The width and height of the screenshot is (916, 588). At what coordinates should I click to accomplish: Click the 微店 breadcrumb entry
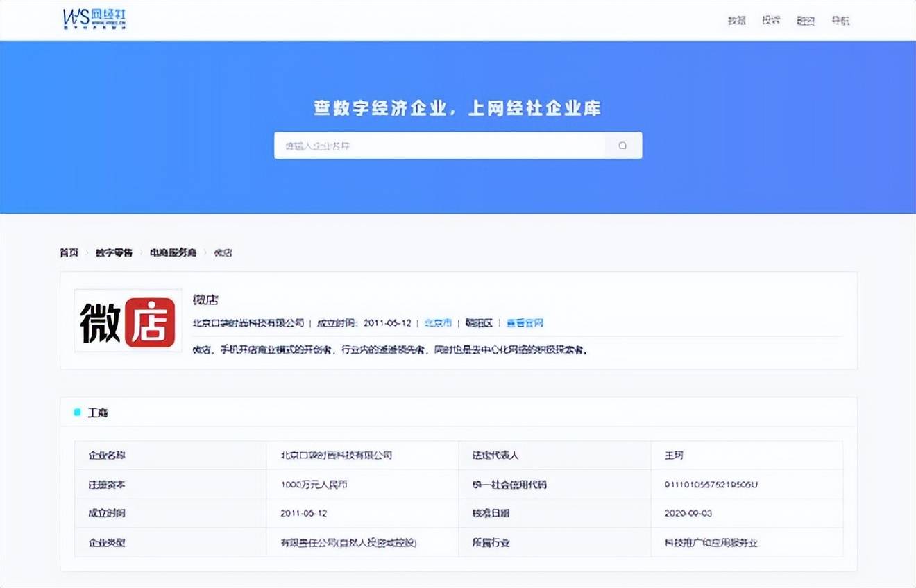click(x=223, y=252)
